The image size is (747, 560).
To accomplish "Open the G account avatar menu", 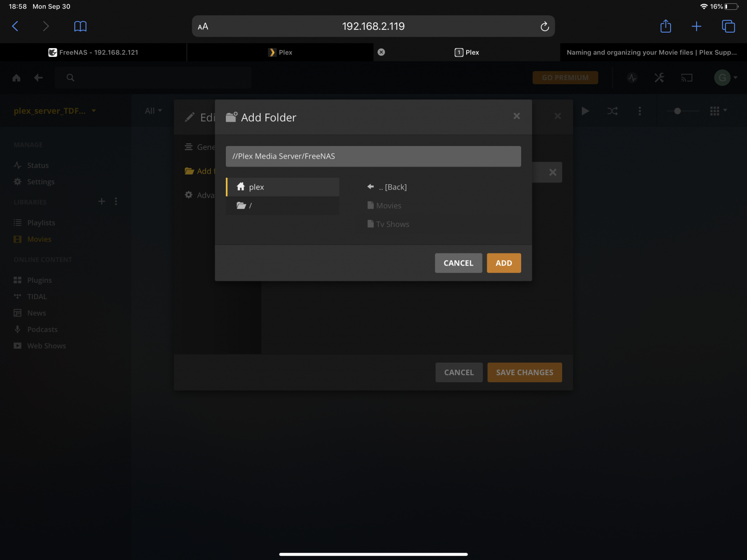I will click(725, 77).
